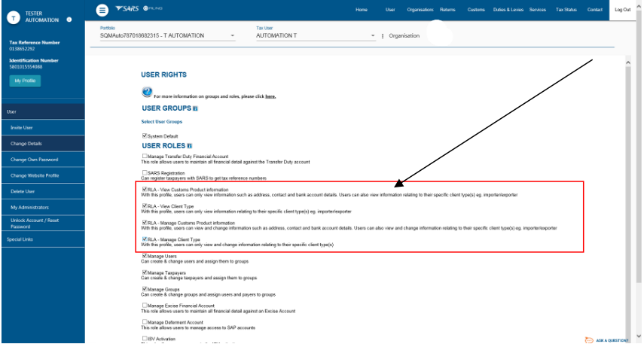Click the info icon beside User Roles
Viewport: 644px width, 344px height.
click(x=190, y=145)
